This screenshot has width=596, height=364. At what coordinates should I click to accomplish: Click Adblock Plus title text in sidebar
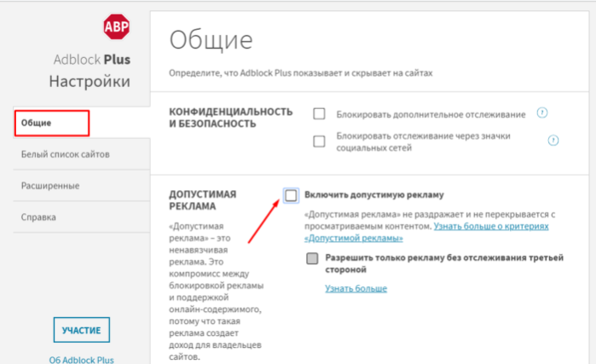click(x=92, y=60)
